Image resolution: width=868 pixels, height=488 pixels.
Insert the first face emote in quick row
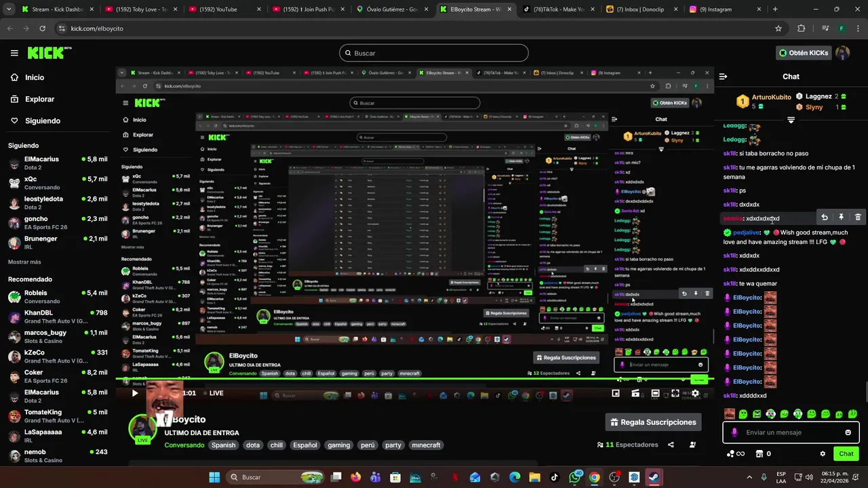730,413
